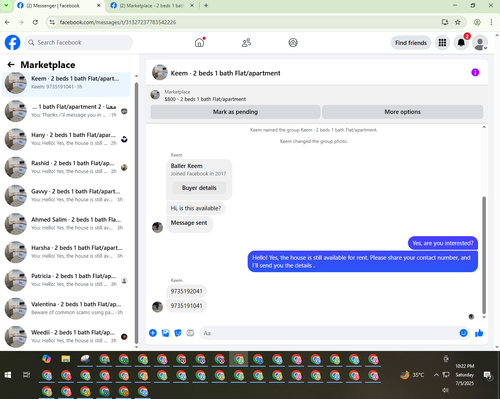
Task: Open the Harsha 2 beds conversation
Action: (66, 252)
